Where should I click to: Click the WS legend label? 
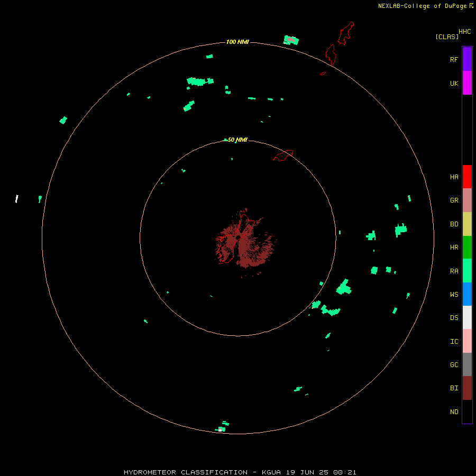pos(454,294)
